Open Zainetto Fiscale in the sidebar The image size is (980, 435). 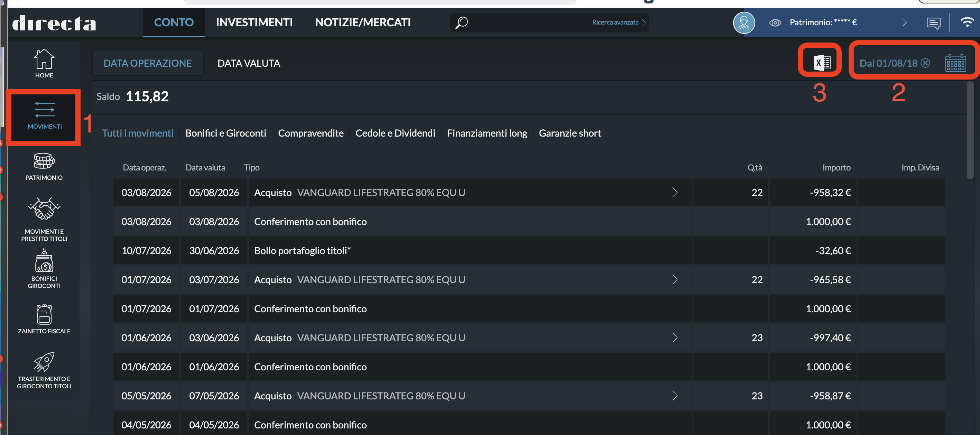click(x=44, y=319)
